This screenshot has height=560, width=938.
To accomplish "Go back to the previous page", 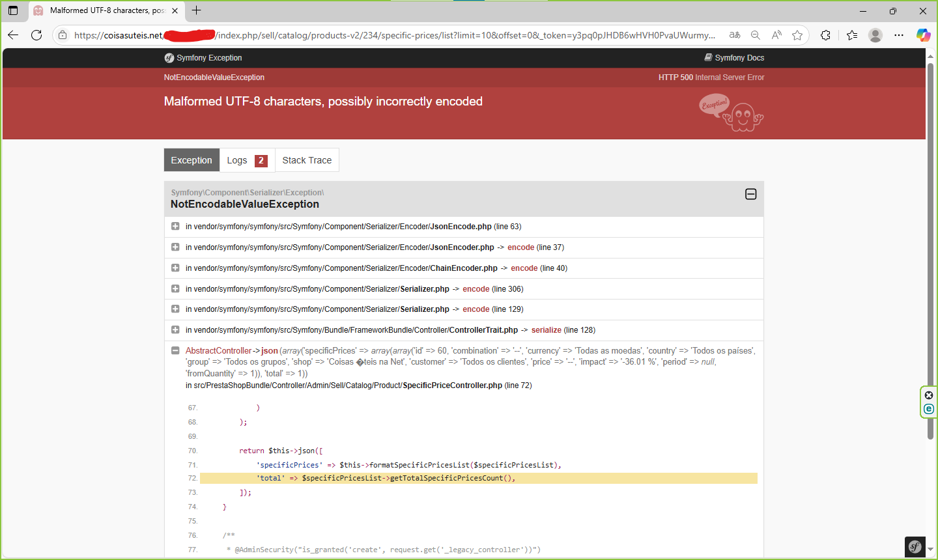I will pos(13,35).
